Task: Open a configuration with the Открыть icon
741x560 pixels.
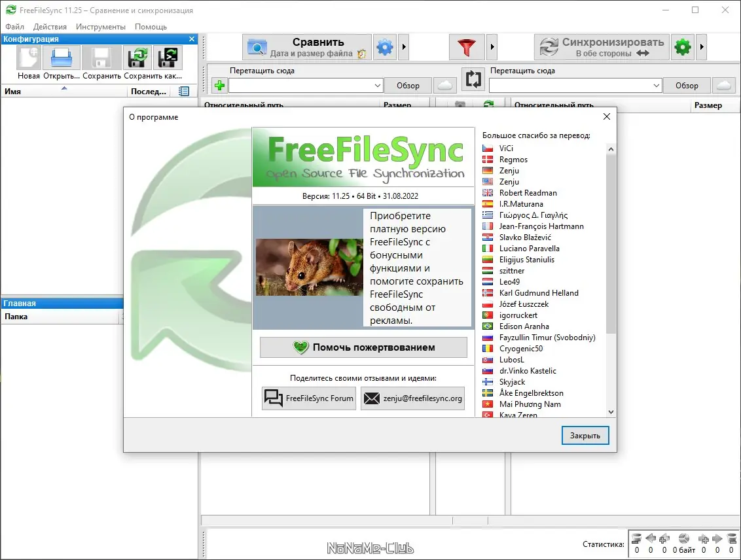Action: pyautogui.click(x=62, y=58)
